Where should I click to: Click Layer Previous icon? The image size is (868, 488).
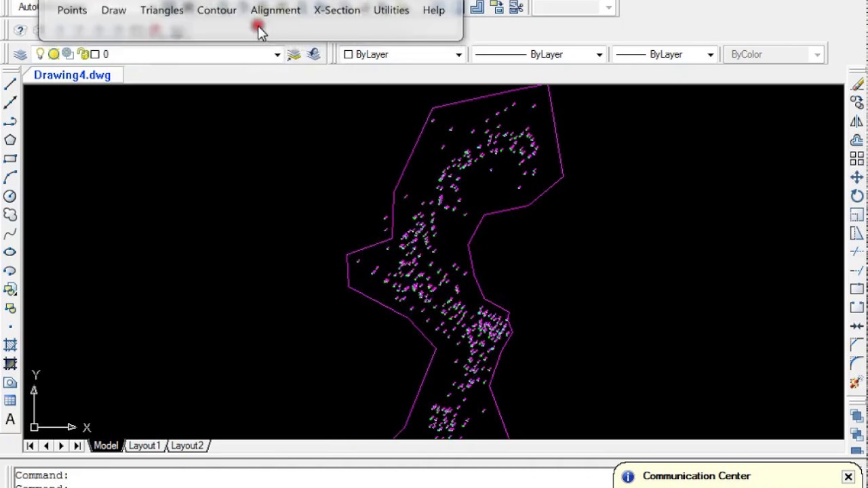(313, 54)
